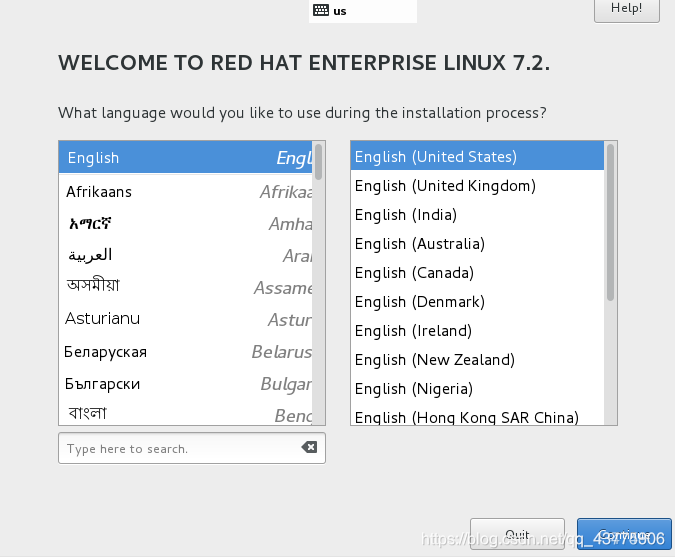Choose English (Ireland) locale
Image resolution: width=675 pixels, height=558 pixels.
(x=477, y=331)
